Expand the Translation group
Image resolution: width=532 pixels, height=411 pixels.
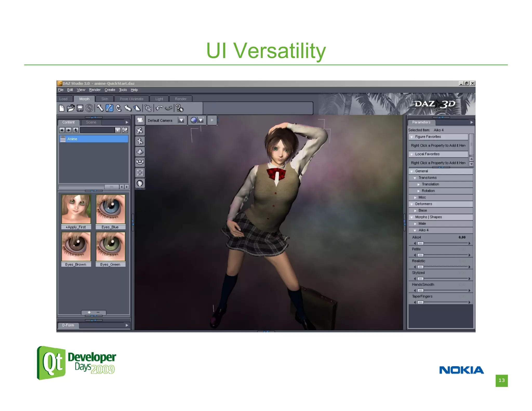pos(418,184)
